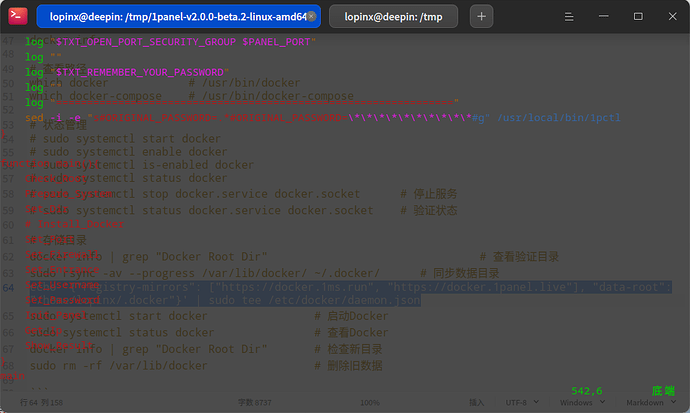Open the terminal hamburger menu
Screen dimensions: 690x413
coord(569,17)
